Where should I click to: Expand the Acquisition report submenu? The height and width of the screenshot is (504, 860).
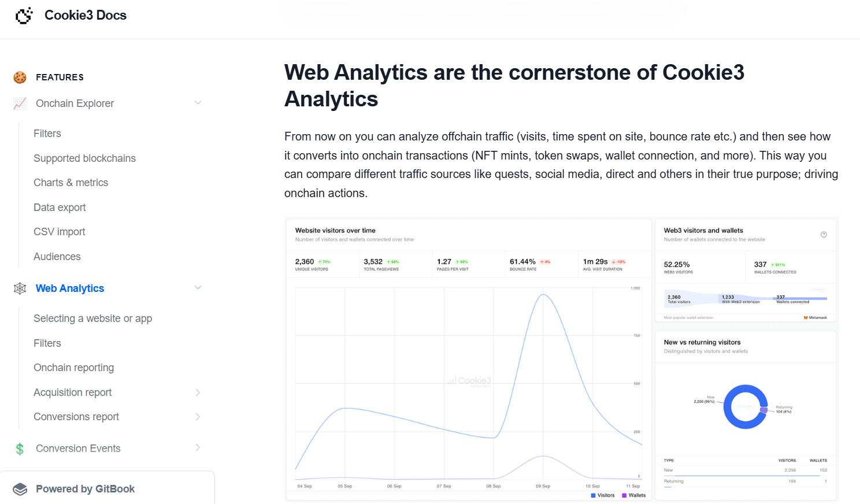pos(198,392)
